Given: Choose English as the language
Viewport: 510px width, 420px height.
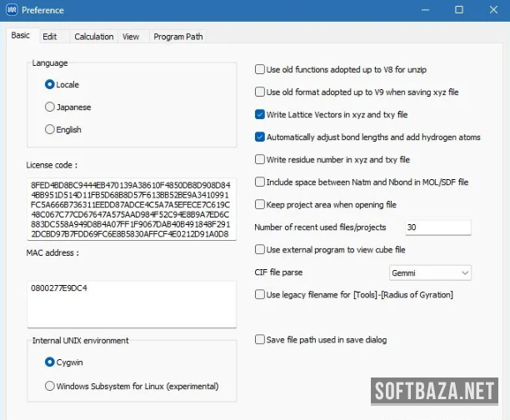Looking at the screenshot, I should 51,129.
